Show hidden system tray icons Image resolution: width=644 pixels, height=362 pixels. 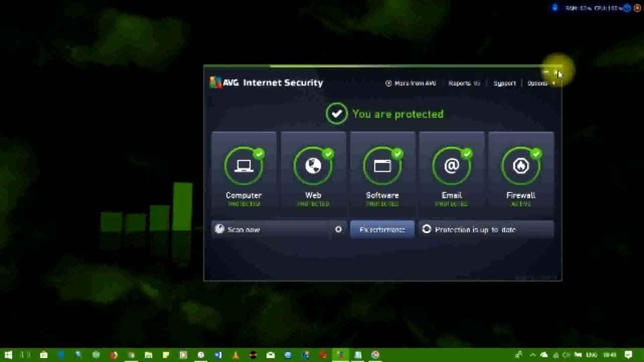click(x=533, y=355)
